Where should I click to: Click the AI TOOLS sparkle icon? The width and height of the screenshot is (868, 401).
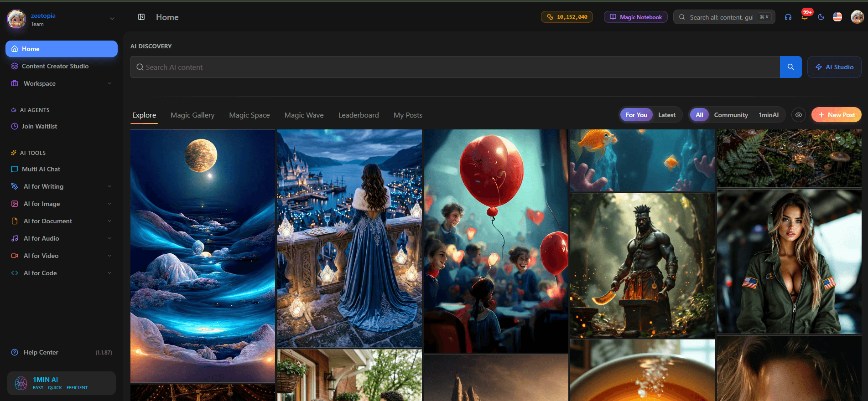click(14, 153)
